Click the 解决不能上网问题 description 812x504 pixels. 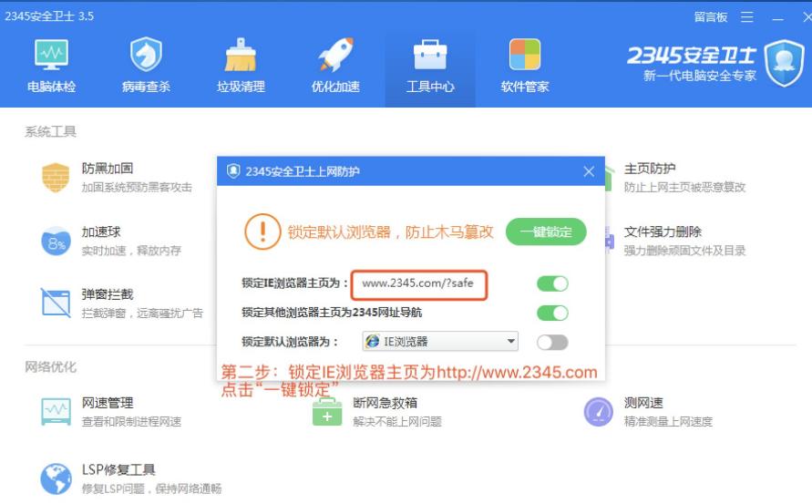[x=397, y=422]
